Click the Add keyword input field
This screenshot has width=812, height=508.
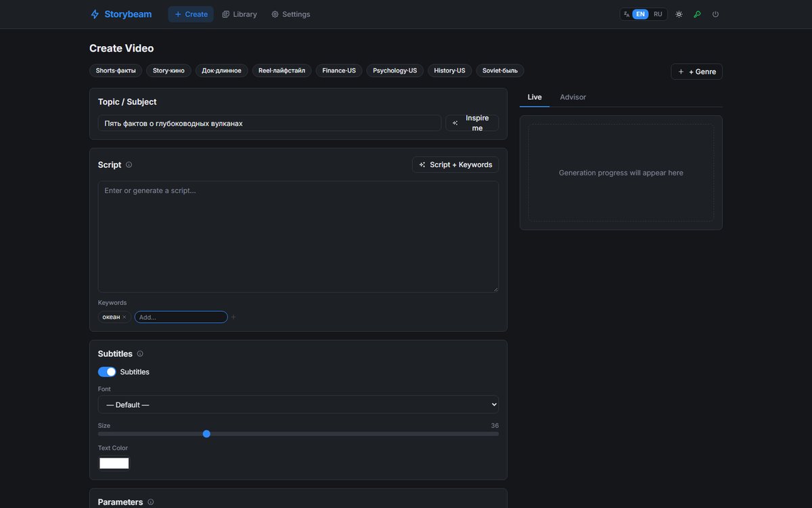(x=181, y=317)
